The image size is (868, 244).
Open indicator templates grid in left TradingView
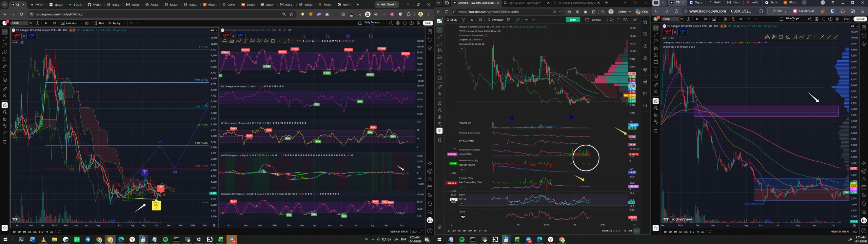point(87,23)
